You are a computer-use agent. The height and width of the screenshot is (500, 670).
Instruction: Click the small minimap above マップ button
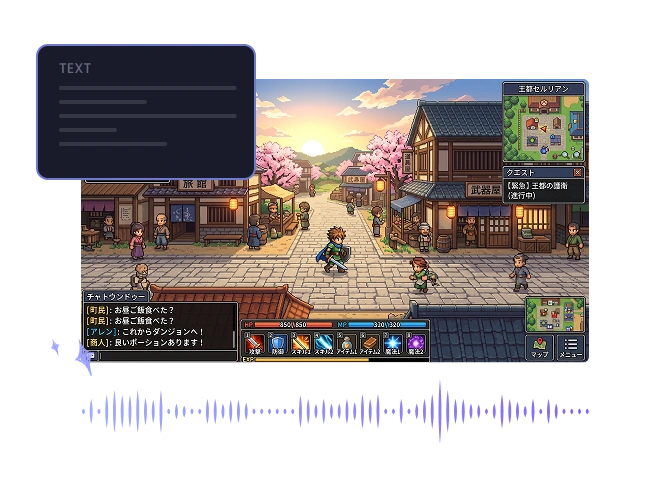tap(555, 315)
